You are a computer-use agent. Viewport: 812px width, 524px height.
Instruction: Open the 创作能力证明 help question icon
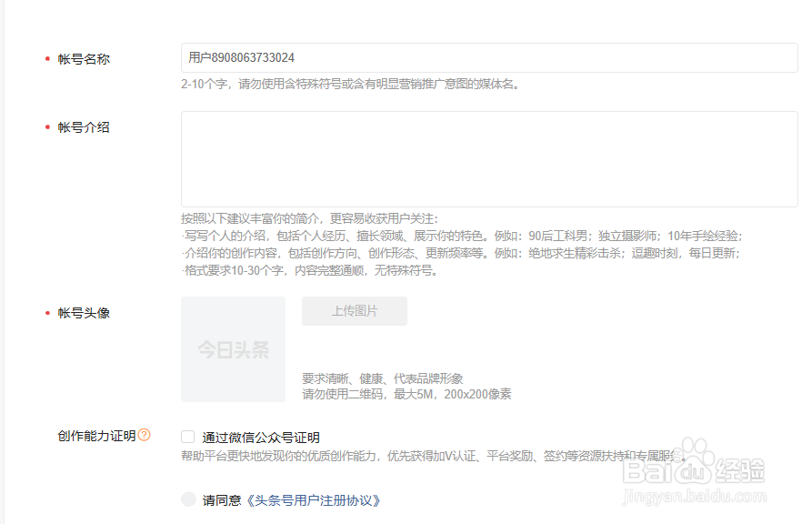[x=145, y=435]
